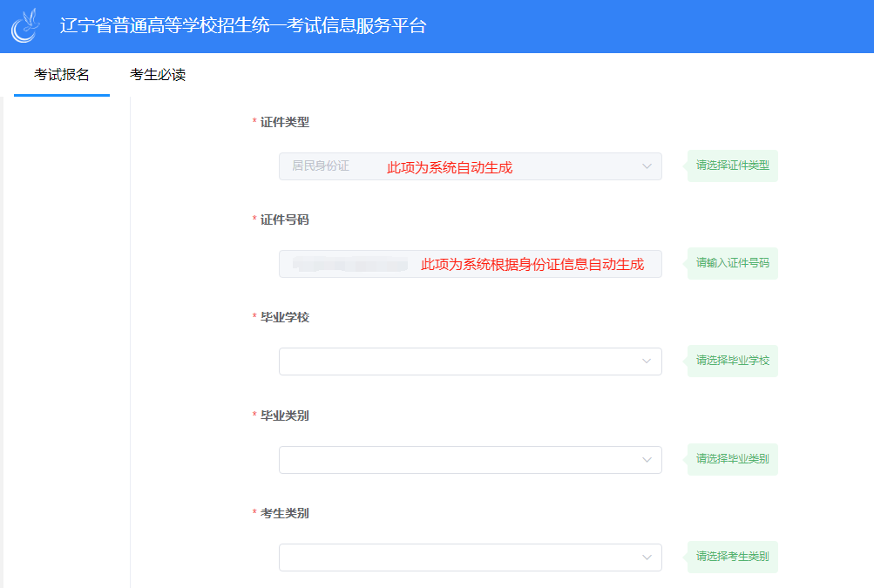Click the chevron arrow in 证件类型 field

647,166
